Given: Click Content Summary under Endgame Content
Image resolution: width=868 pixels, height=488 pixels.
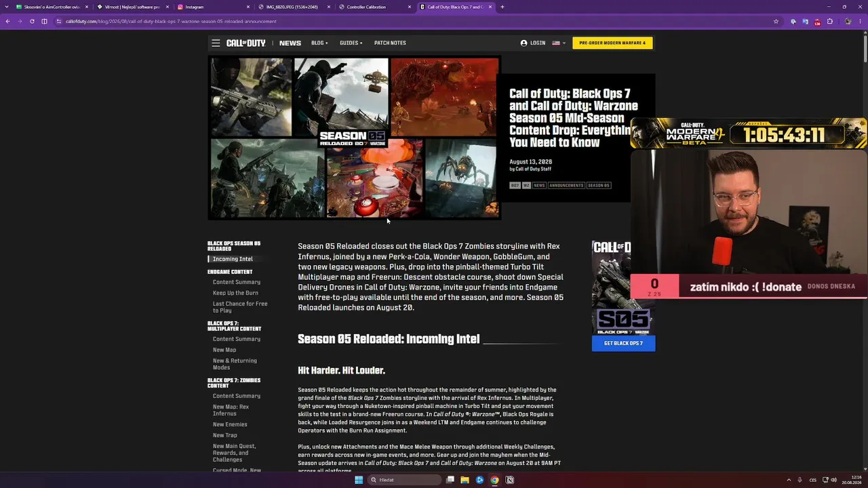Looking at the screenshot, I should coord(236,282).
